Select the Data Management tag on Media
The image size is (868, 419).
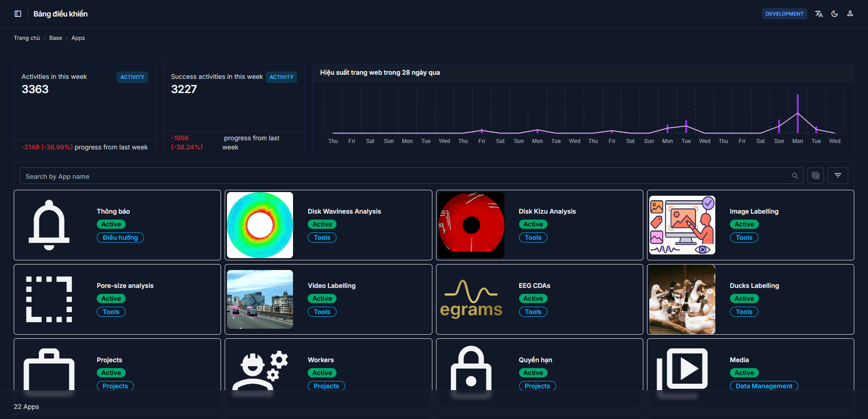(x=763, y=386)
